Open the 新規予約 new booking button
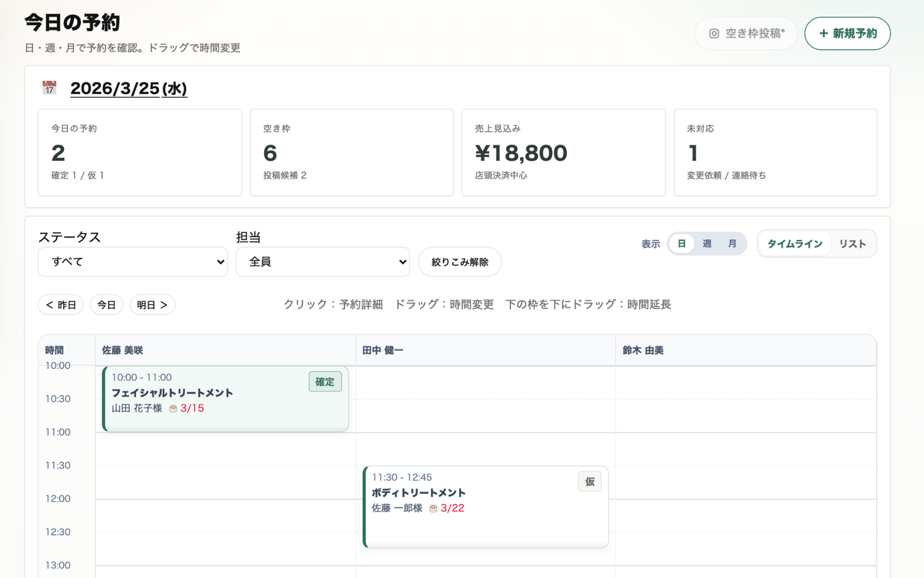Image resolution: width=924 pixels, height=578 pixels. click(x=847, y=34)
